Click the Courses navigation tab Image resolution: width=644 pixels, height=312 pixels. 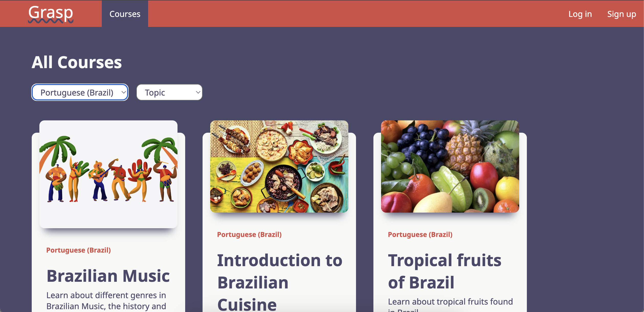click(125, 14)
